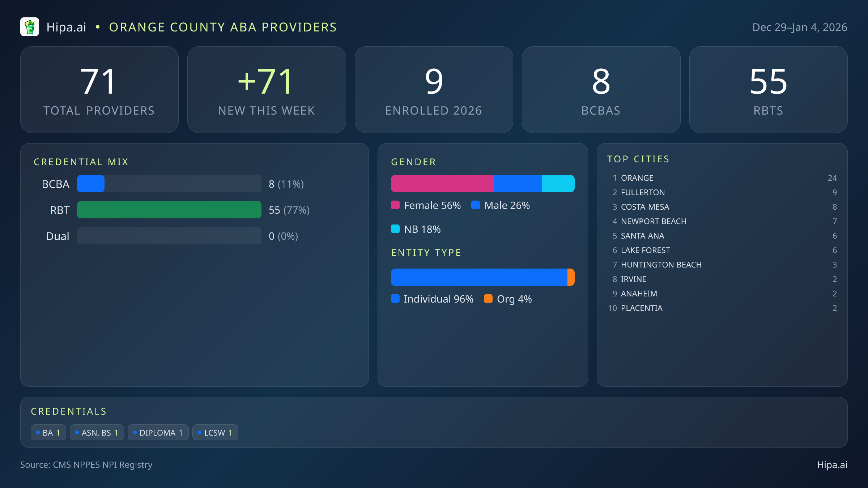
Task: Toggle the DIPLOMA 1 credential chip
Action: click(x=158, y=432)
